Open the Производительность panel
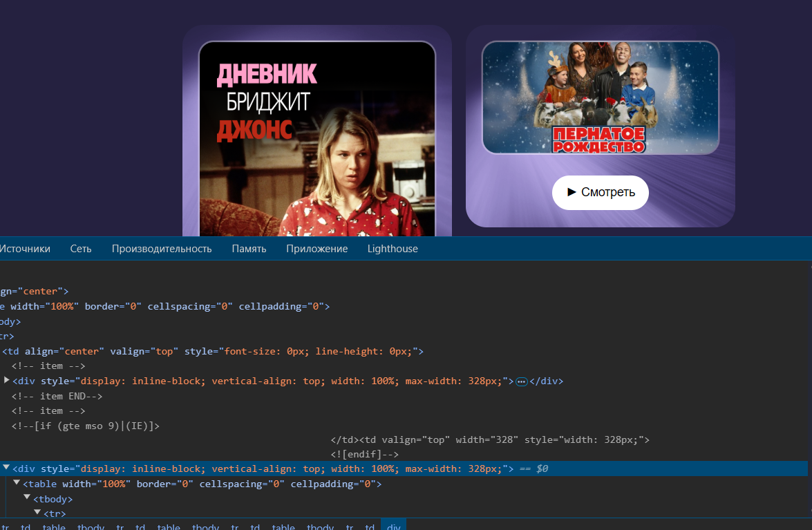 click(x=162, y=249)
